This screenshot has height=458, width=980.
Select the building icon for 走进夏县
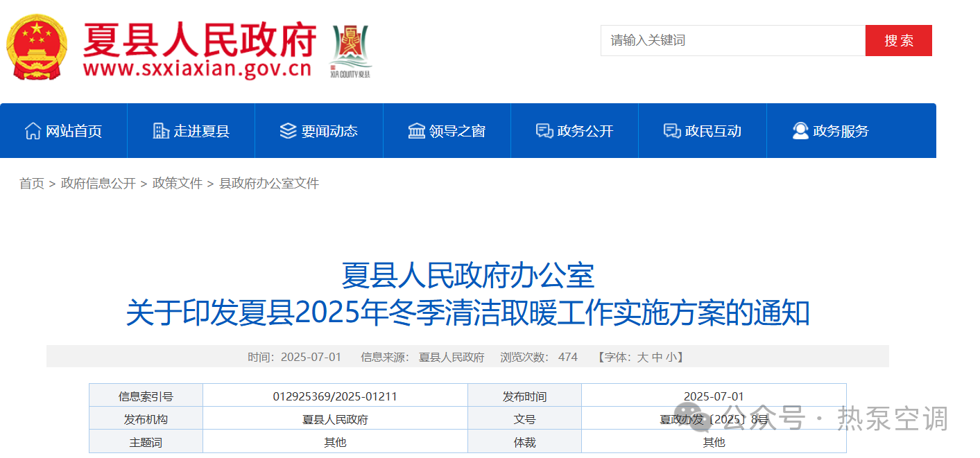coord(161,130)
